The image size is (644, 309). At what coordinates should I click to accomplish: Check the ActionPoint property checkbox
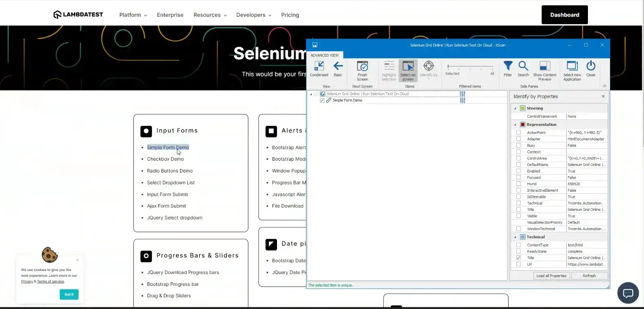(x=518, y=133)
